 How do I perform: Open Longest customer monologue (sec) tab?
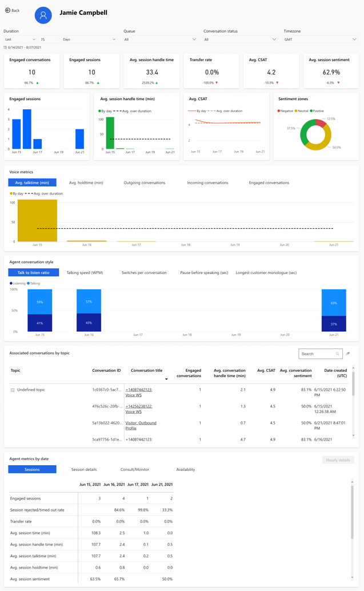(x=266, y=272)
